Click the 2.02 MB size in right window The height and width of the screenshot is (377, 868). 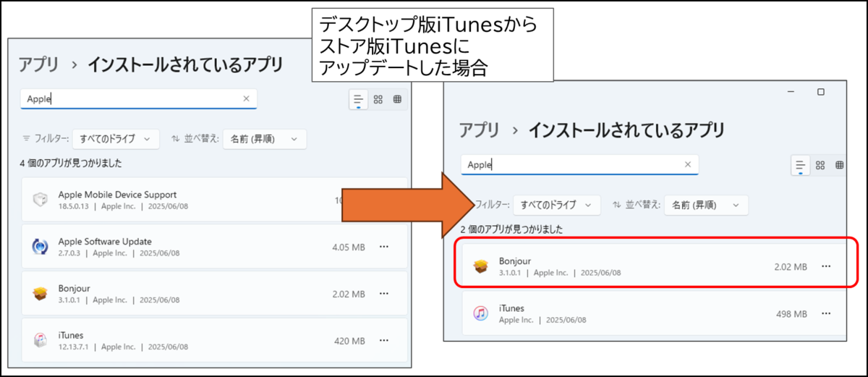click(791, 266)
